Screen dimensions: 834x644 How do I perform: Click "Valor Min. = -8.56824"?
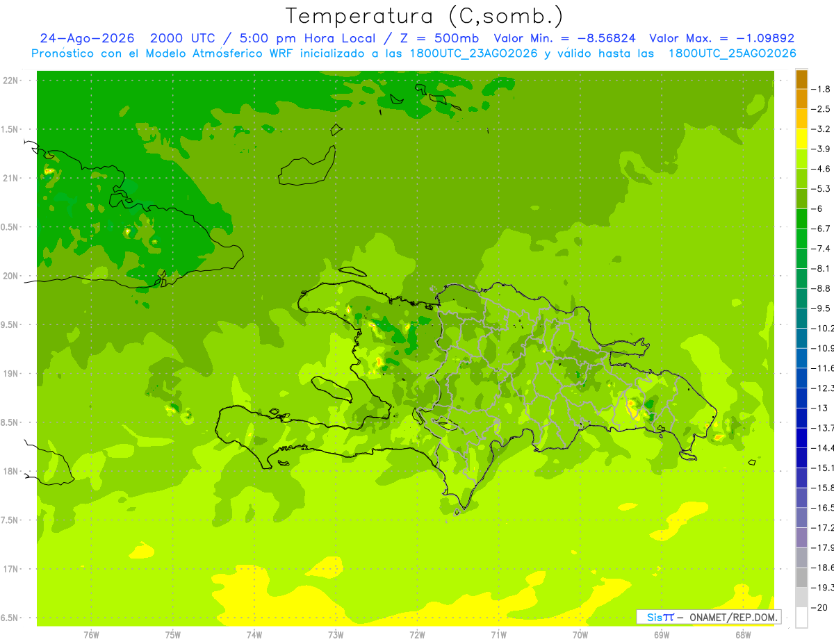pyautogui.click(x=566, y=38)
